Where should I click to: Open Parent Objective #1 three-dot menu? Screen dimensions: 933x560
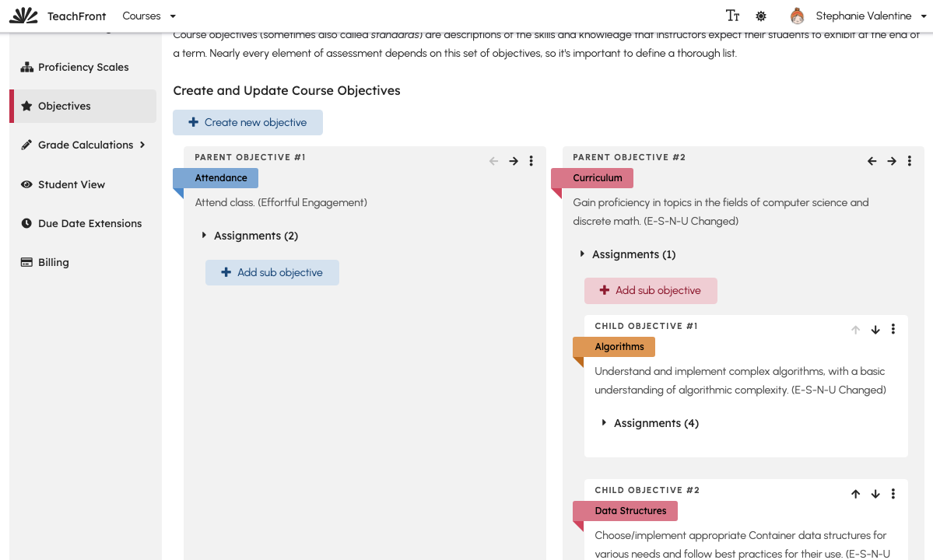coord(531,161)
